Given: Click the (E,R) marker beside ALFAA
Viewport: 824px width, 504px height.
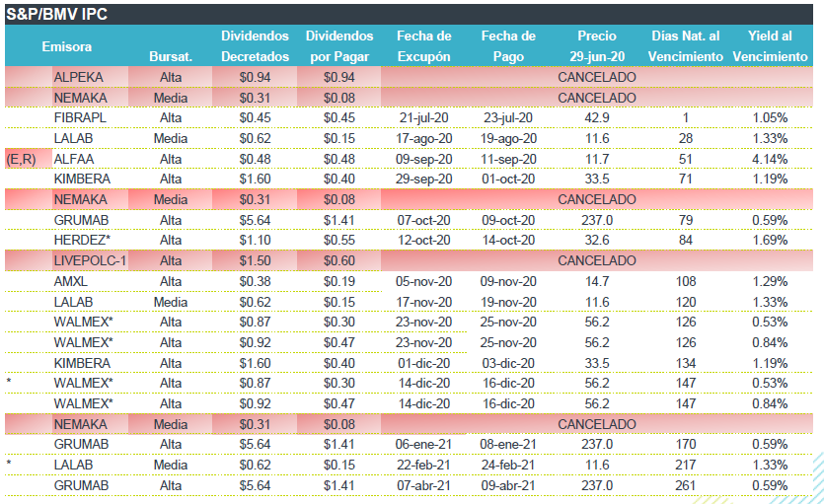Looking at the screenshot, I should (x=21, y=159).
